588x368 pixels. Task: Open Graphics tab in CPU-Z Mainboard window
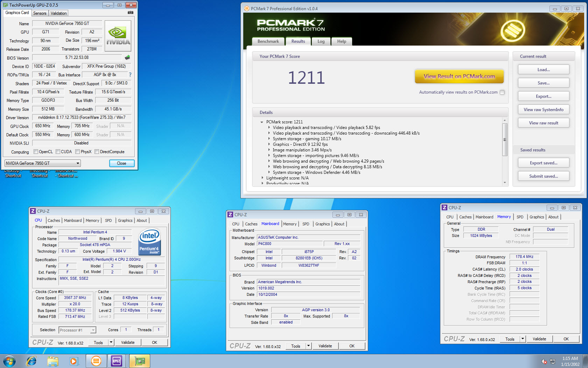coord(322,224)
